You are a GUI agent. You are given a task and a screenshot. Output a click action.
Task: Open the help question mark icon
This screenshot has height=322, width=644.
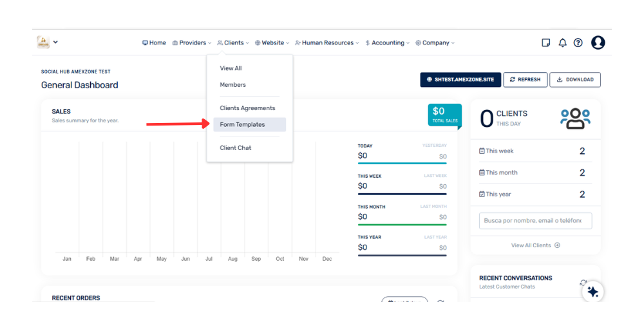coord(578,43)
